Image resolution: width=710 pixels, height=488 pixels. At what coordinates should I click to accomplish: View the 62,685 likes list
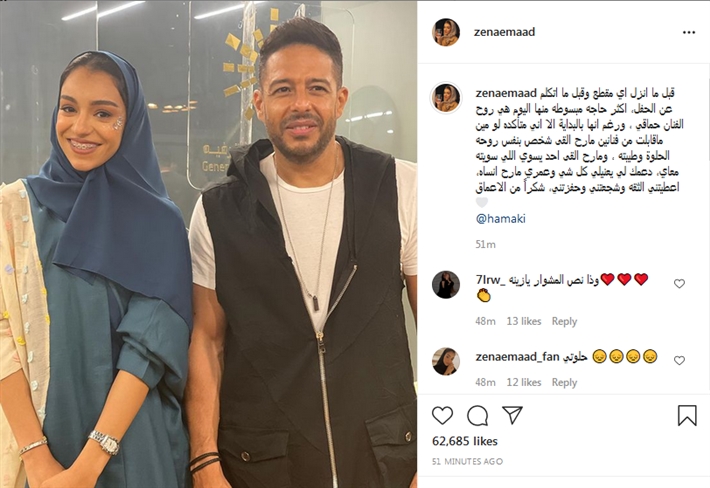[x=465, y=441]
